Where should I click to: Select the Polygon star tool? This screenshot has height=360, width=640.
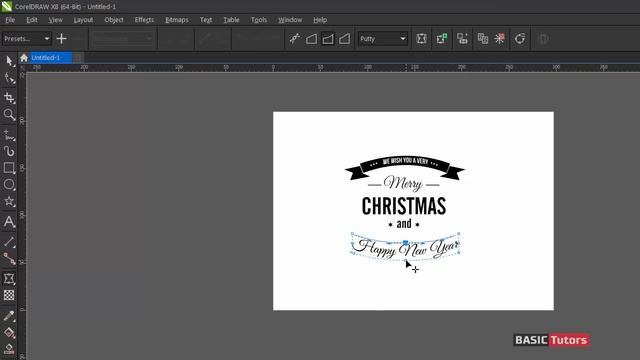point(9,201)
